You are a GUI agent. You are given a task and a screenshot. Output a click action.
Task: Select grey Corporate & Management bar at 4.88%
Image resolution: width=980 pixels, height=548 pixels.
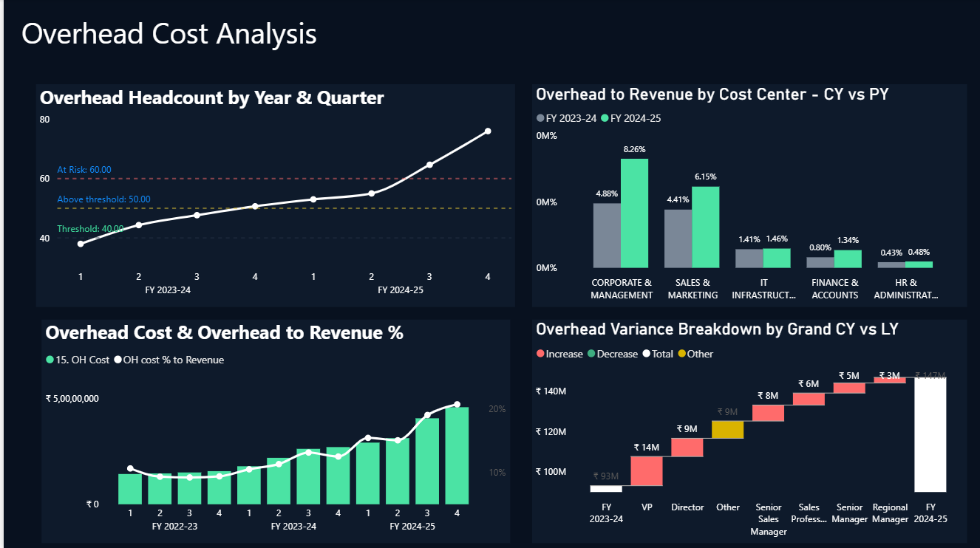pos(607,236)
